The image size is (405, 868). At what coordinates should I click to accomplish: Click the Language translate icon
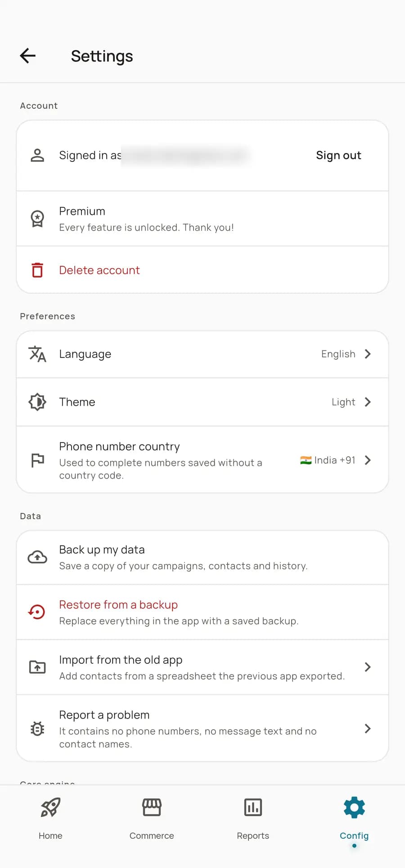pyautogui.click(x=37, y=354)
